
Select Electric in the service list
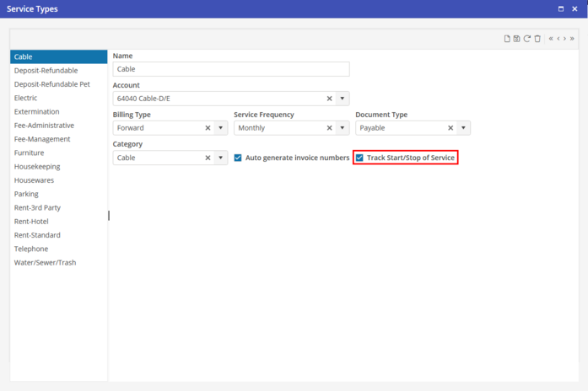click(x=26, y=98)
